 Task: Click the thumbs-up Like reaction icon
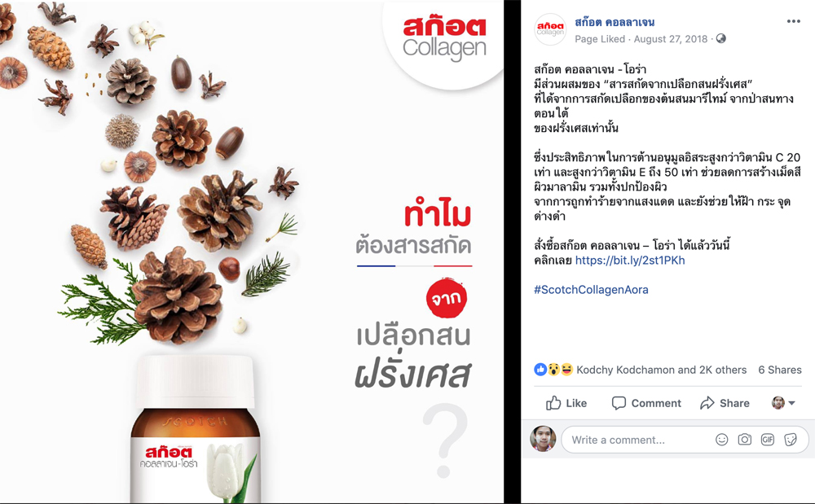(x=540, y=370)
